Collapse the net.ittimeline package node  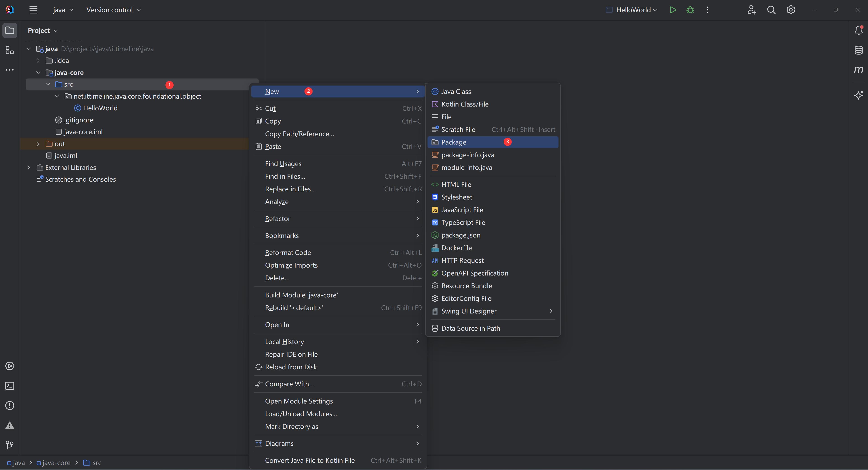57,96
